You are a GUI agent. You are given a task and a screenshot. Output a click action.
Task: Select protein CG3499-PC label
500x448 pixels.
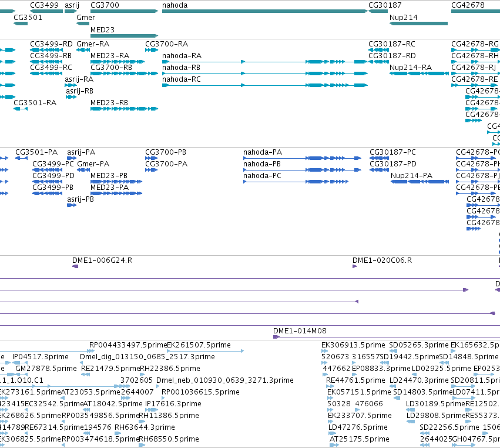click(53, 163)
